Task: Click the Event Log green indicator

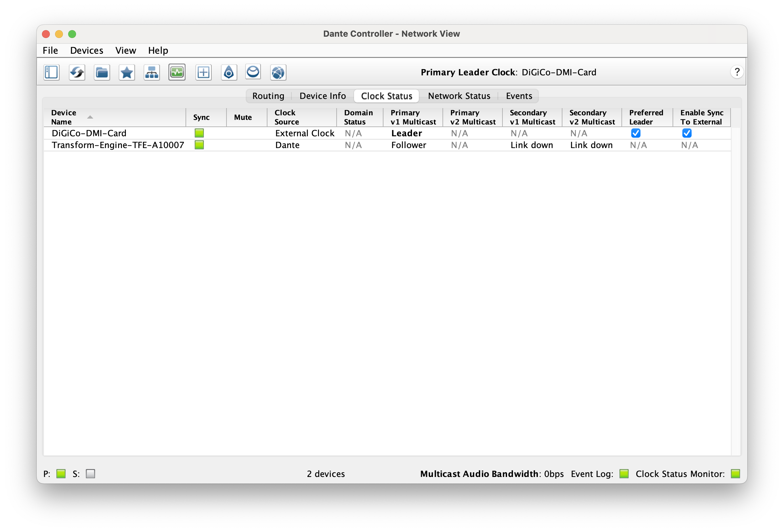Action: pos(624,474)
